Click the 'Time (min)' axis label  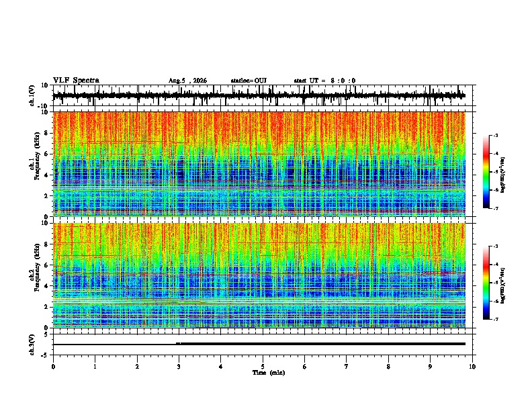pos(269,373)
